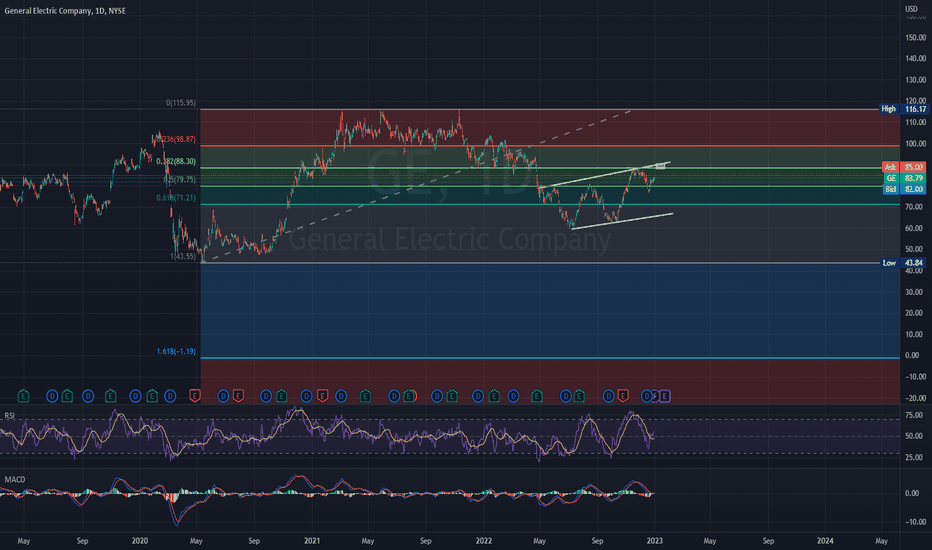This screenshot has height=550, width=932.
Task: Click the MACD indicator pane label
Action: click(x=15, y=479)
